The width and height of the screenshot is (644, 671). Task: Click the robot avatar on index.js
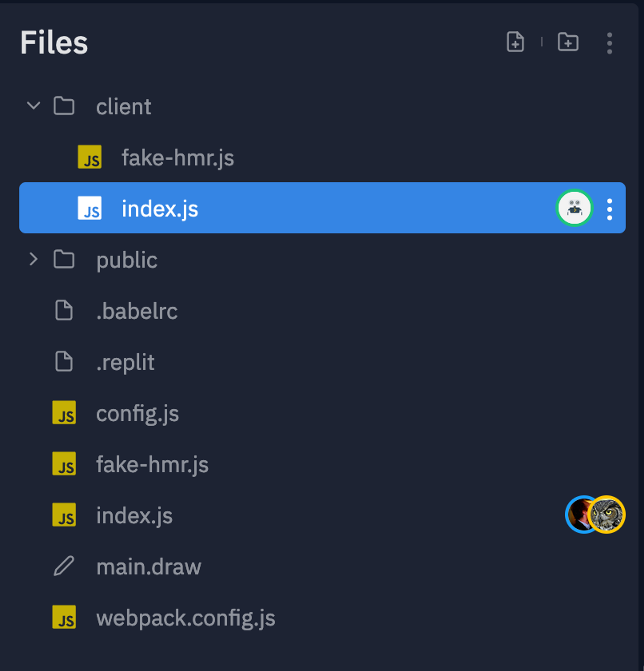coord(574,208)
